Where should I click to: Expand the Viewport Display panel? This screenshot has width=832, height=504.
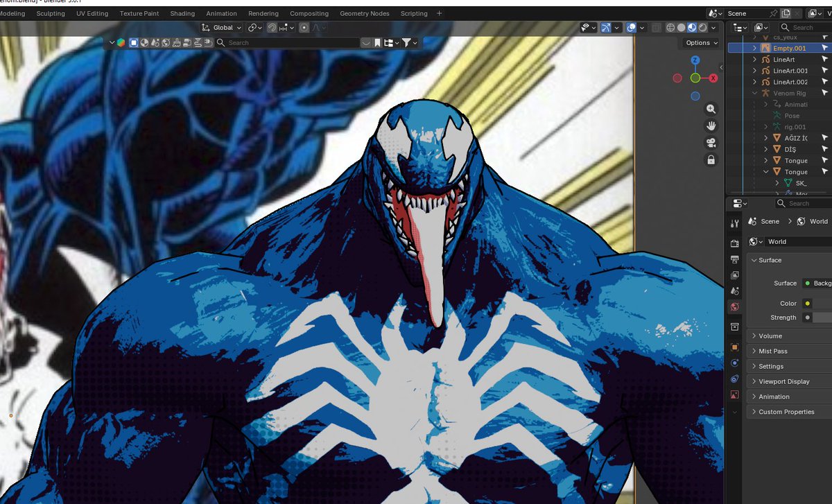coord(790,381)
